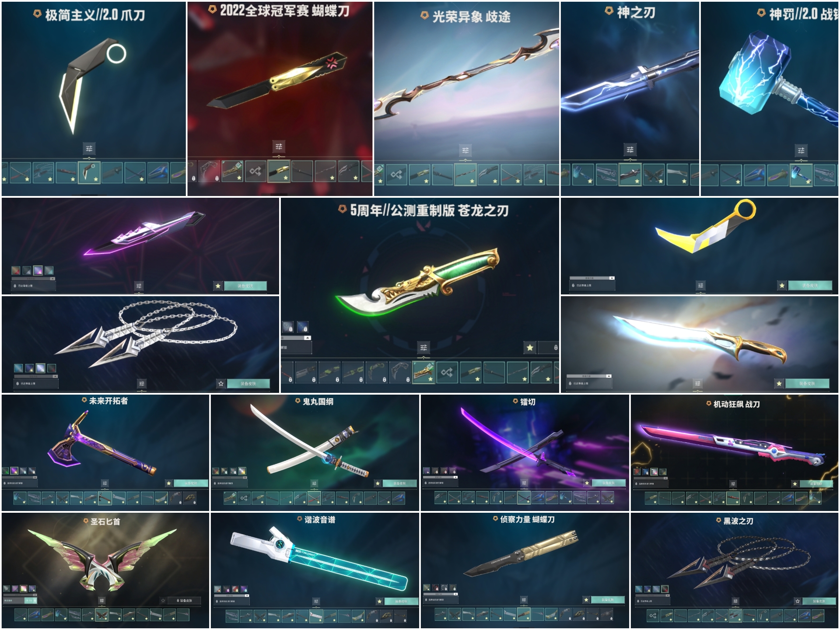Image resolution: width=840 pixels, height=630 pixels.
Task: Click the shuffle random skin icon in the championship butterfly knife strip
Action: pyautogui.click(x=255, y=171)
